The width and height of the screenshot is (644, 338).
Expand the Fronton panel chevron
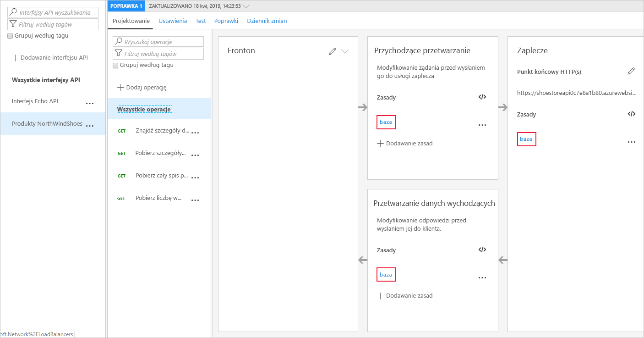(x=345, y=51)
